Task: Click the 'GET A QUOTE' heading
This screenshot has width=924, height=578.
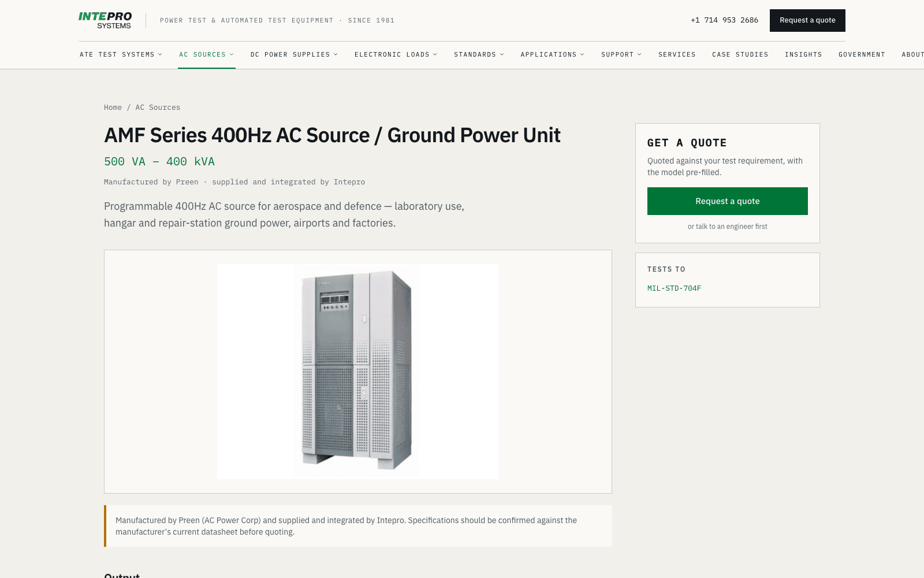Action: click(687, 143)
